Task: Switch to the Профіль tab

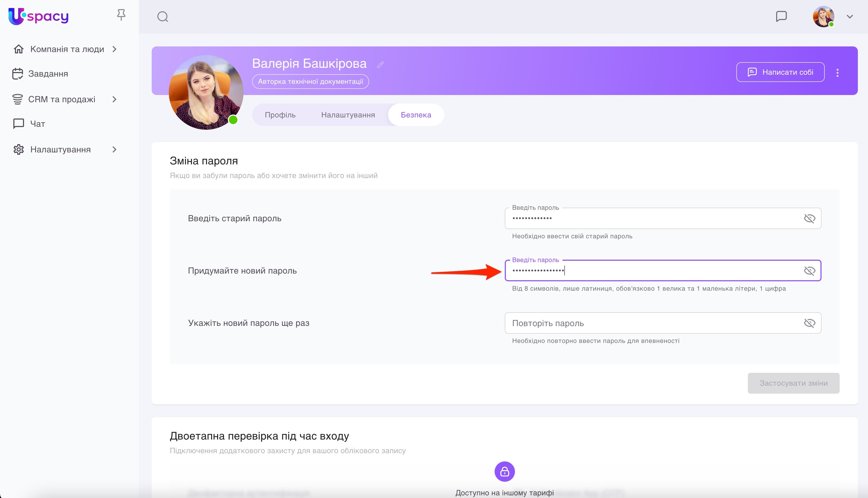Action: pos(280,115)
